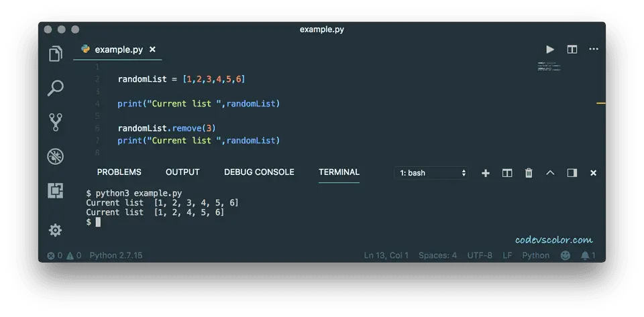Viewport: 644px width, 317px height.
Task: Change language mode Python in status bar
Action: (x=535, y=255)
